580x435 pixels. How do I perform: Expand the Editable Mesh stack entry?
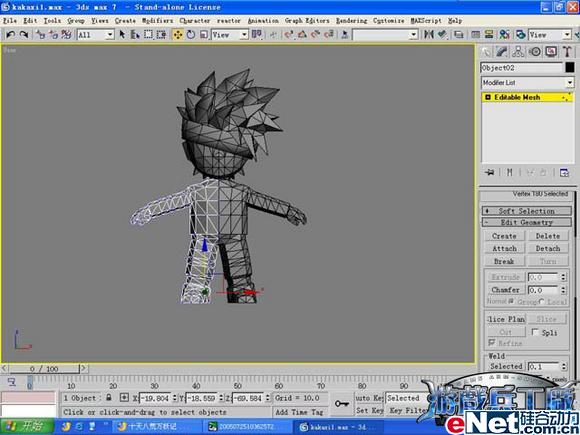click(488, 97)
